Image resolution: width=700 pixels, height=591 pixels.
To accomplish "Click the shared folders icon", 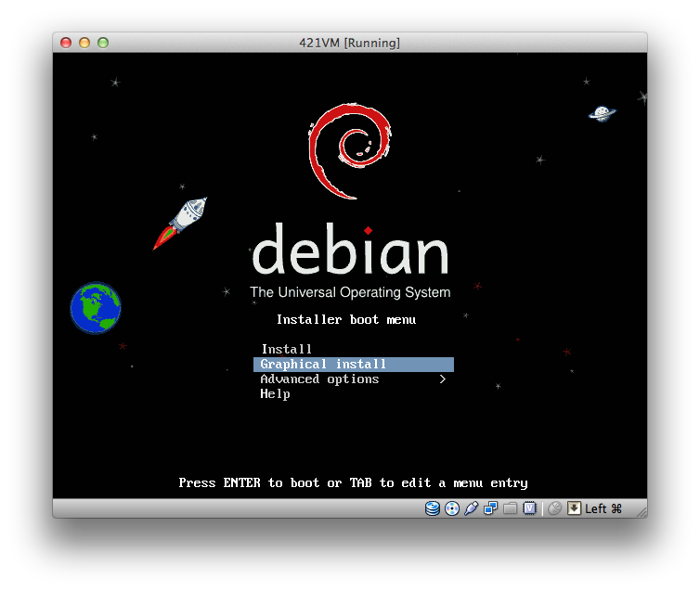I will [510, 508].
